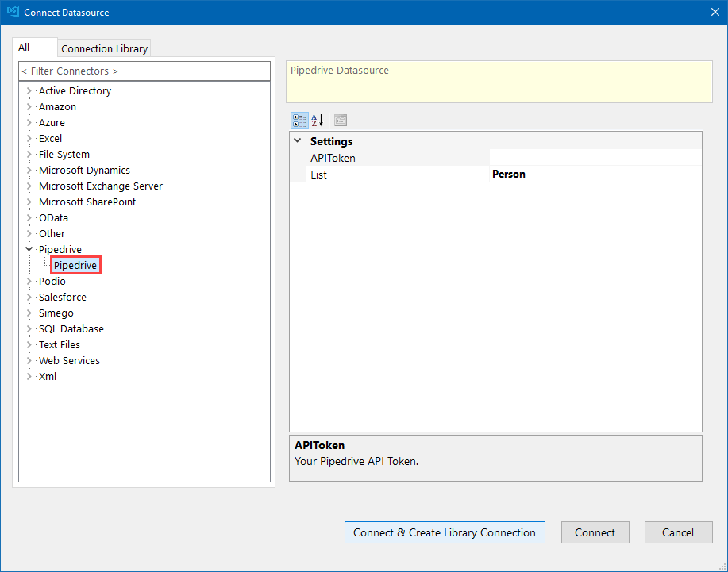Collapse the Pipedrive parent node
The image size is (728, 572).
tap(29, 250)
